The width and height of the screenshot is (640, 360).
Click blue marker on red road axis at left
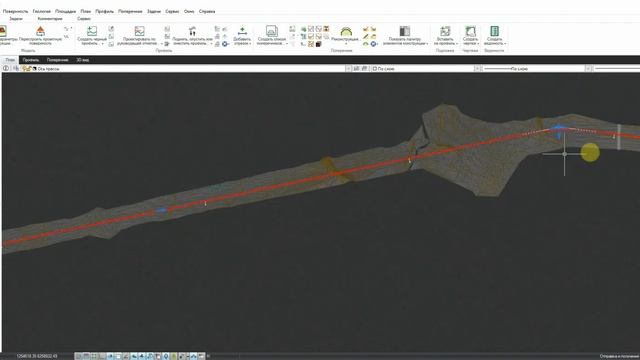(x=162, y=210)
